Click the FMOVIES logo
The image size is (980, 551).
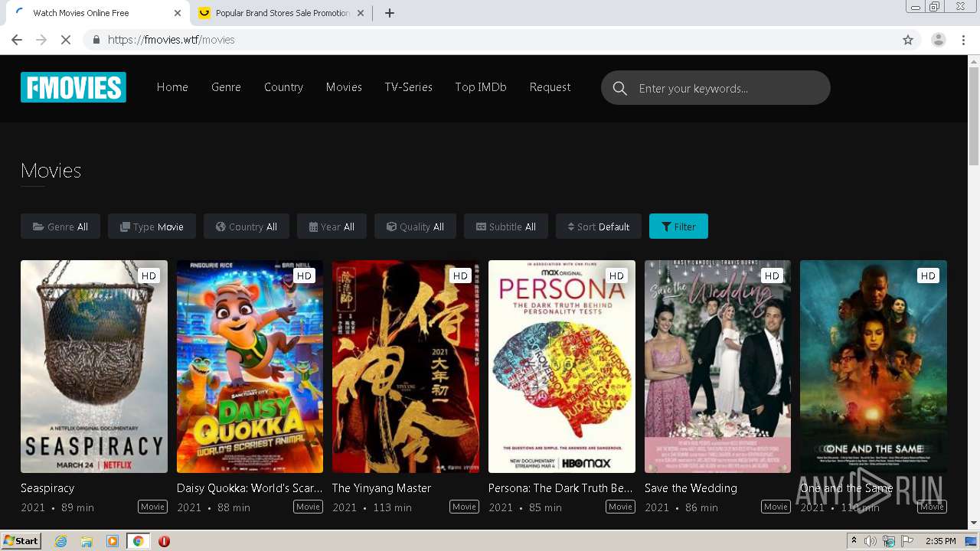[73, 87]
